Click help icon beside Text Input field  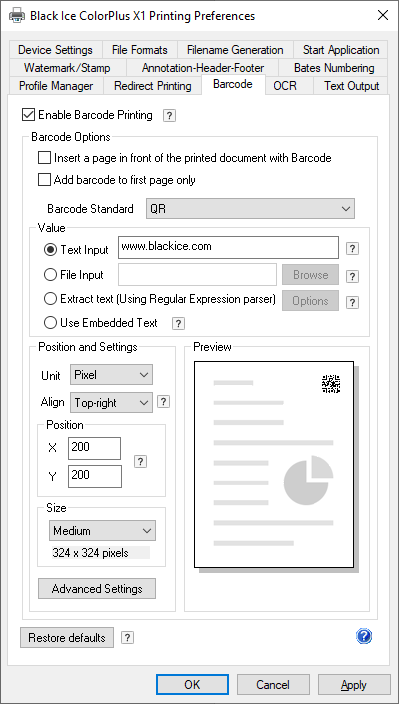[353, 249]
